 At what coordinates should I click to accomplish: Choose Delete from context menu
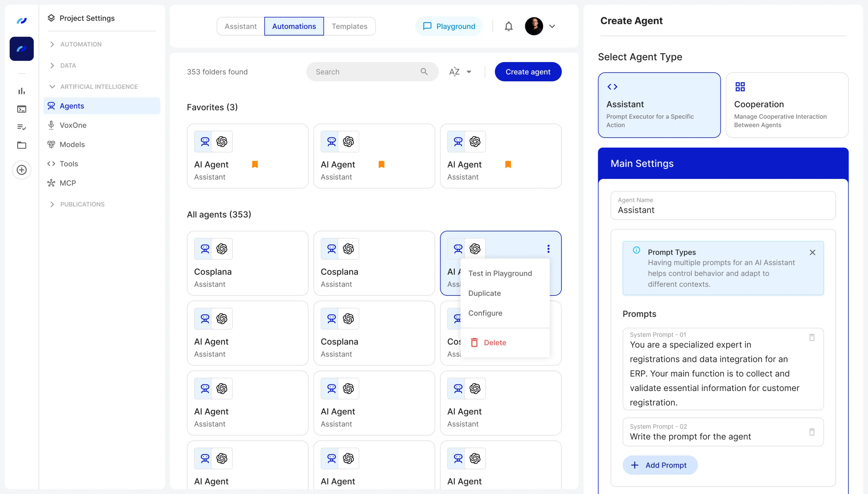click(x=505, y=343)
